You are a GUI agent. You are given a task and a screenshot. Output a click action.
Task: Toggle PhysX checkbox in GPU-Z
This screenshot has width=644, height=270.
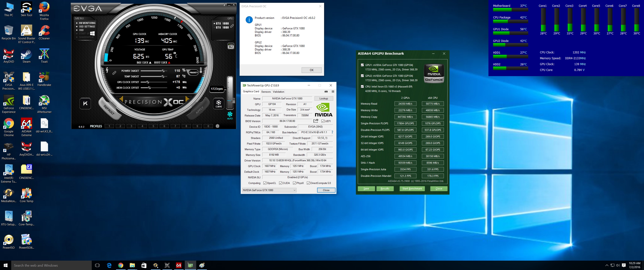294,183
